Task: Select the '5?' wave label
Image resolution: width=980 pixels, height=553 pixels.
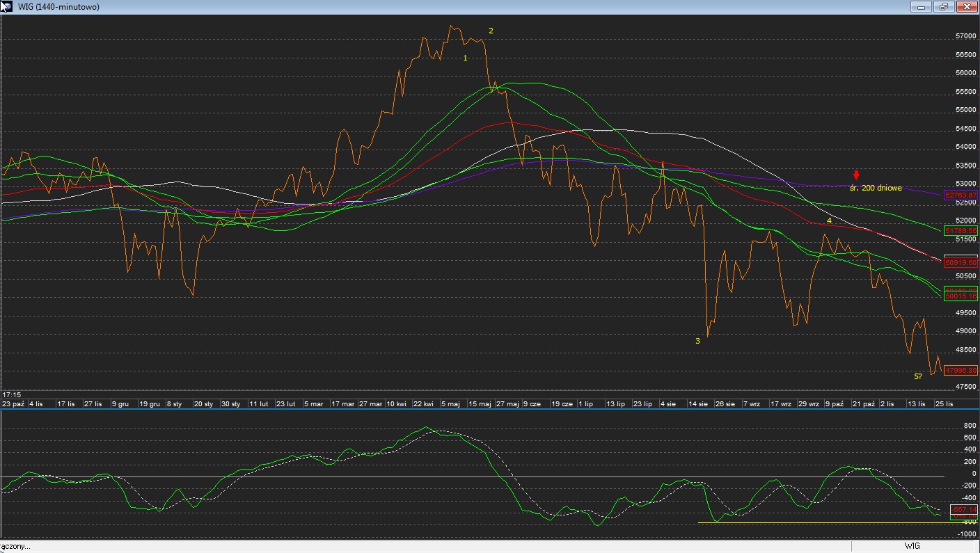Action: click(x=918, y=376)
